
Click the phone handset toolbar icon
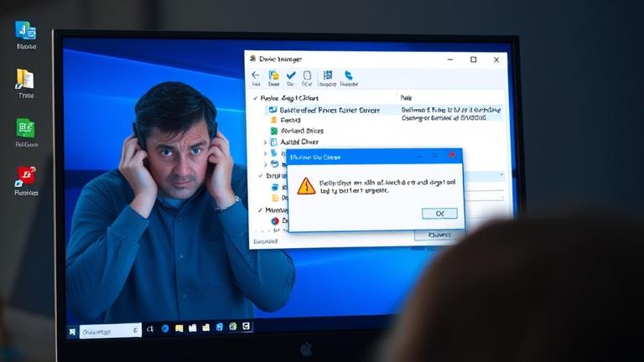coord(348,75)
